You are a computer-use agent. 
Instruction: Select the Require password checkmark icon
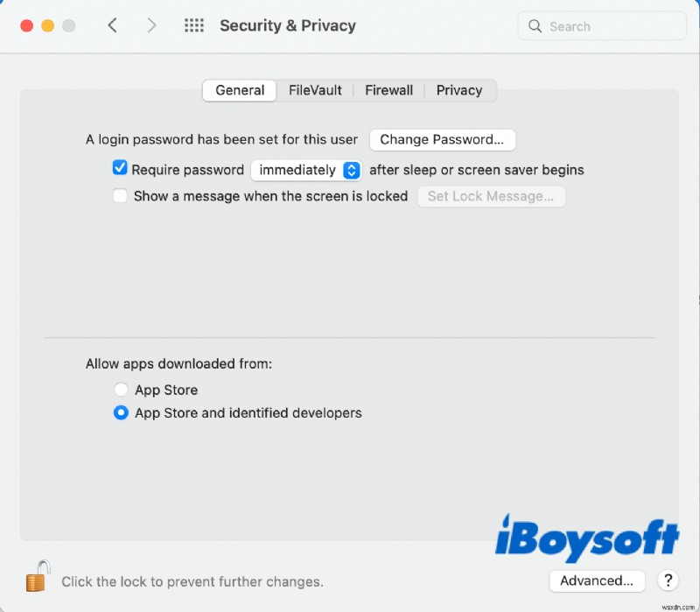click(x=120, y=168)
